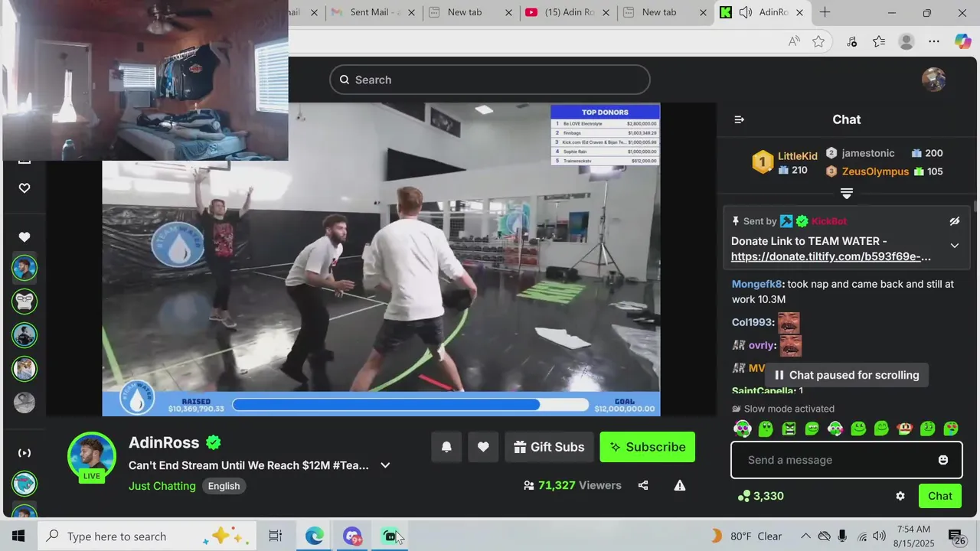Viewport: 980px width, 551px height.
Task: Open Edge favorites list icon
Action: pos(879,41)
